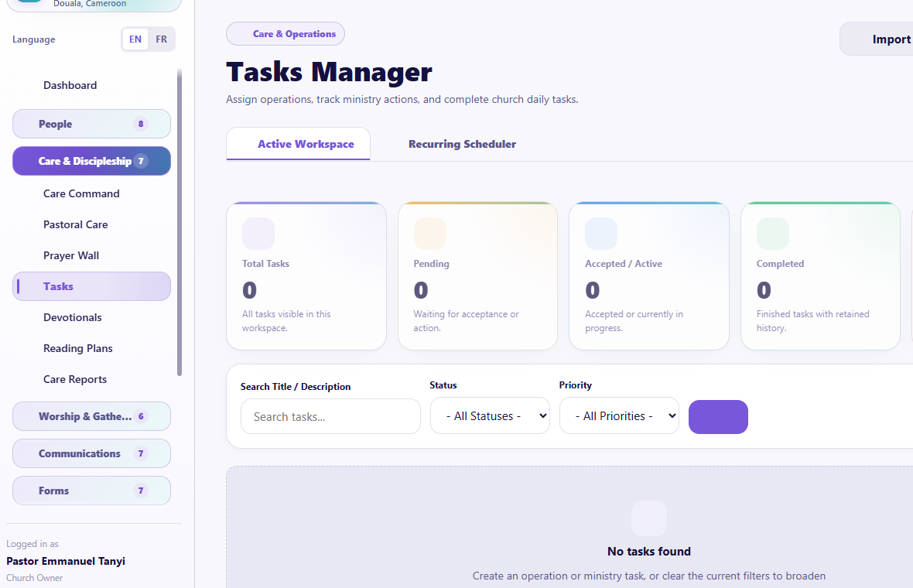Viewport: 913px width, 588px height.
Task: Navigate to Reading Plans
Action: click(91, 348)
